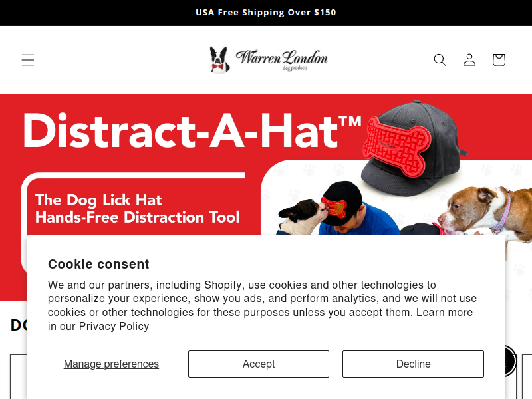View the shopping cart bag icon

pyautogui.click(x=499, y=60)
